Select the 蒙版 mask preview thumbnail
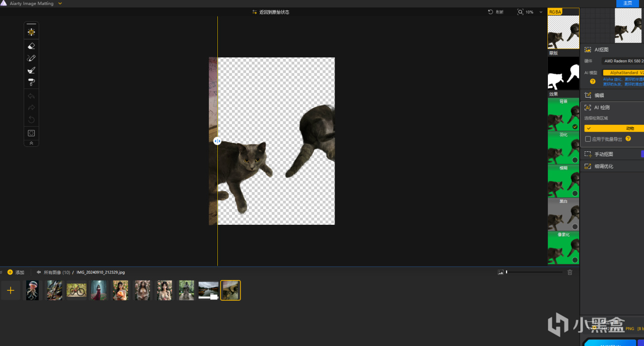This screenshot has width=644, height=346. click(x=563, y=73)
